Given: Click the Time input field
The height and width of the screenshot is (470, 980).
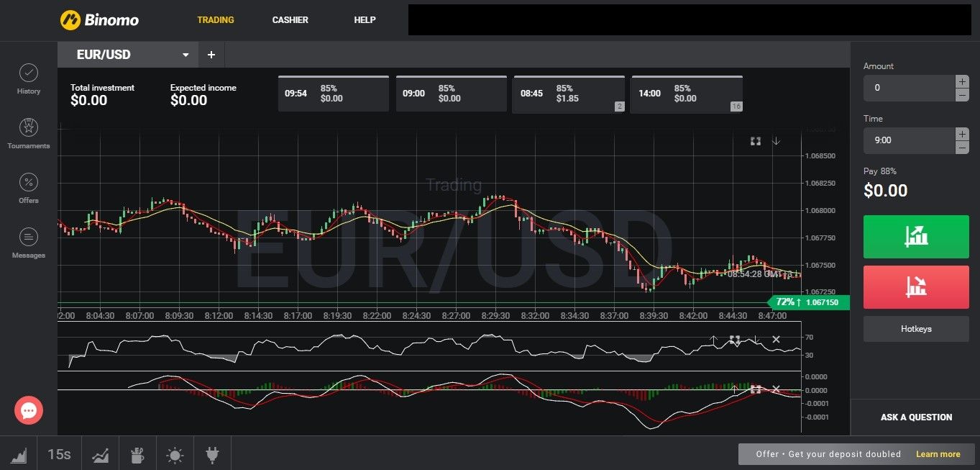Looking at the screenshot, I should [x=909, y=140].
